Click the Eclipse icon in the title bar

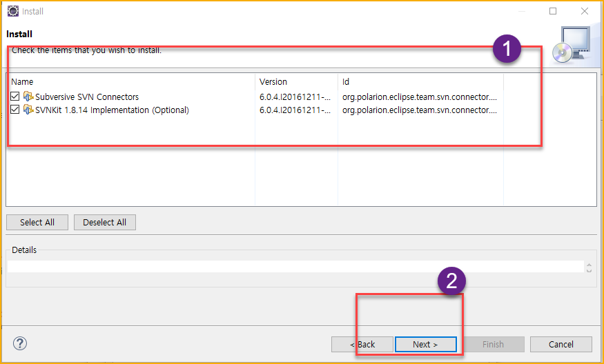(12, 11)
